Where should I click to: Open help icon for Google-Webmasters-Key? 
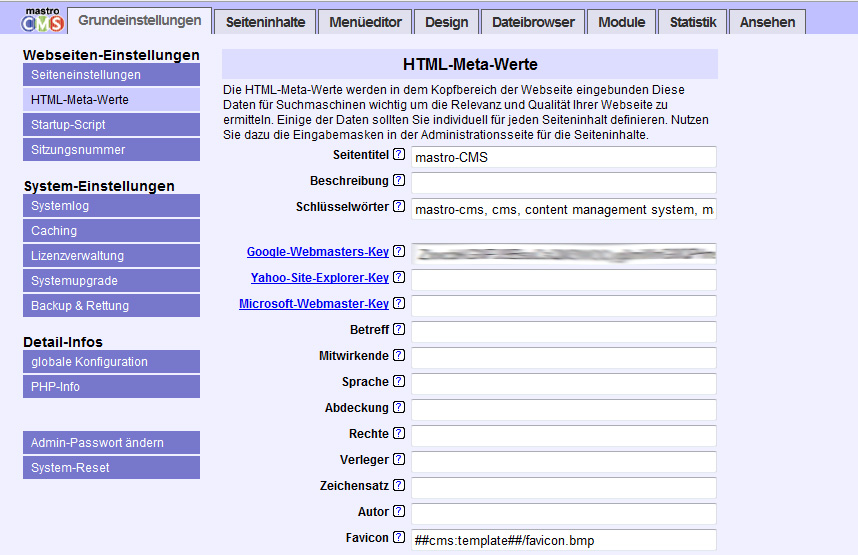pyautogui.click(x=399, y=251)
